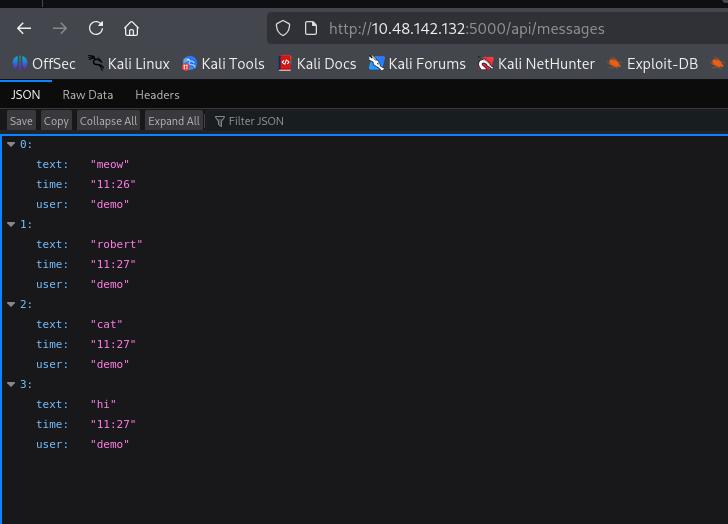Collapse JSON item 2
The width and height of the screenshot is (728, 524).
pos(11,304)
